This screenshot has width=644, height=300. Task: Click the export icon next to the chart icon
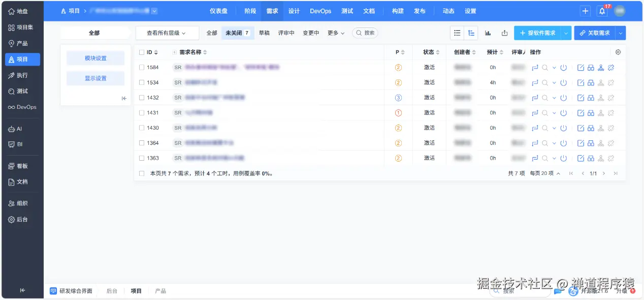pyautogui.click(x=504, y=33)
